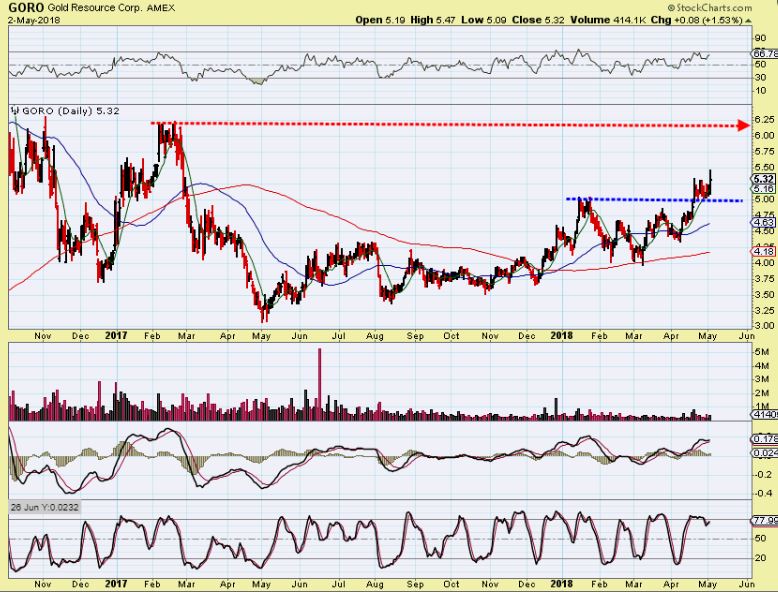Viewport: 778px width, 592px height.
Task: Click the tallest volume spike bar in June
Action: click(320, 385)
